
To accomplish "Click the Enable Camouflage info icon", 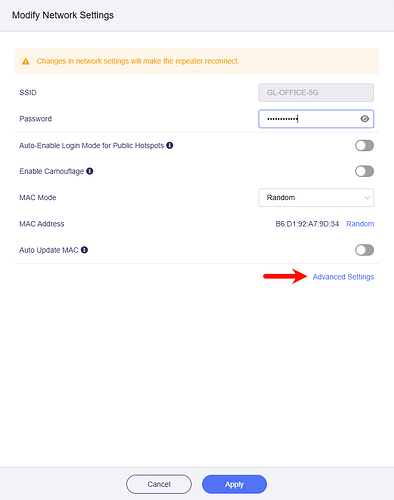I will (90, 171).
